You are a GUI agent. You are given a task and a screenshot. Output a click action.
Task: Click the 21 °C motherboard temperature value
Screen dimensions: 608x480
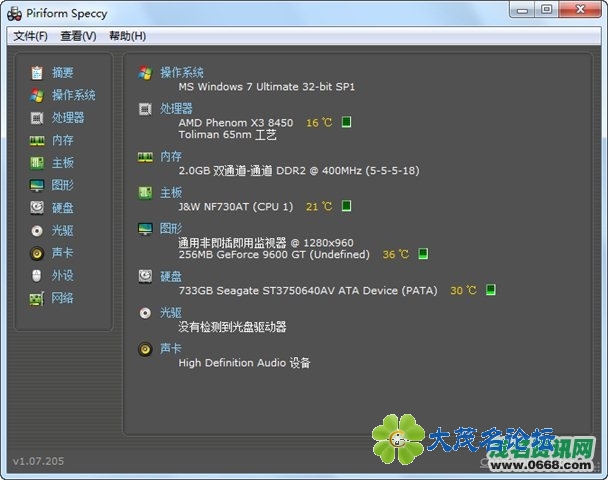click(319, 206)
